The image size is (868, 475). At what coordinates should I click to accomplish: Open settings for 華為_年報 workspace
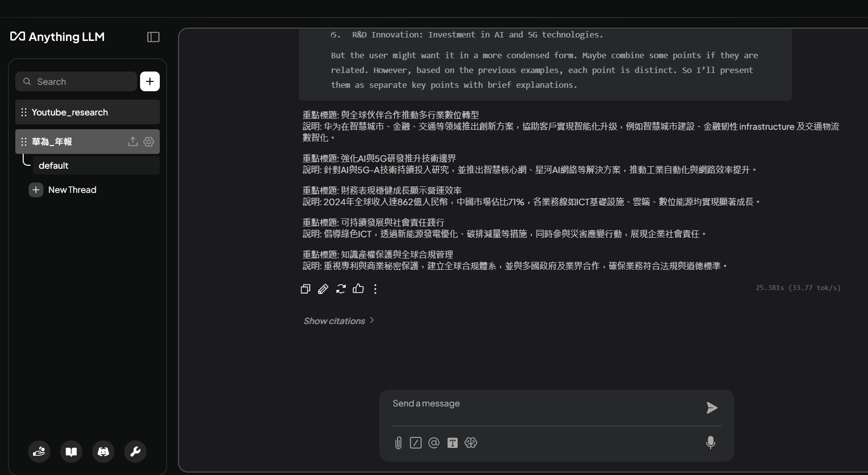coord(148,142)
